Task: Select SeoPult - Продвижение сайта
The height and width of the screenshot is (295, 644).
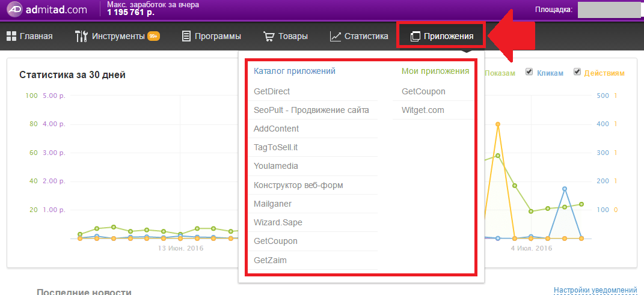Action: (313, 110)
